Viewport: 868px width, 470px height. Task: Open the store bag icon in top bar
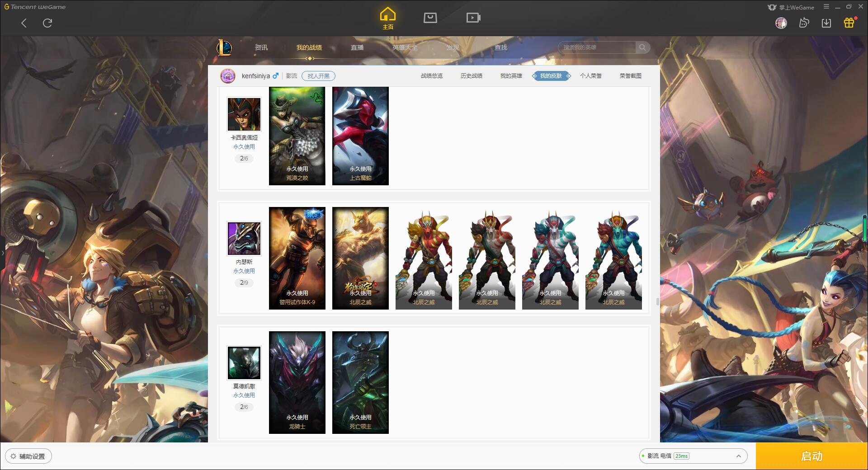(x=430, y=18)
